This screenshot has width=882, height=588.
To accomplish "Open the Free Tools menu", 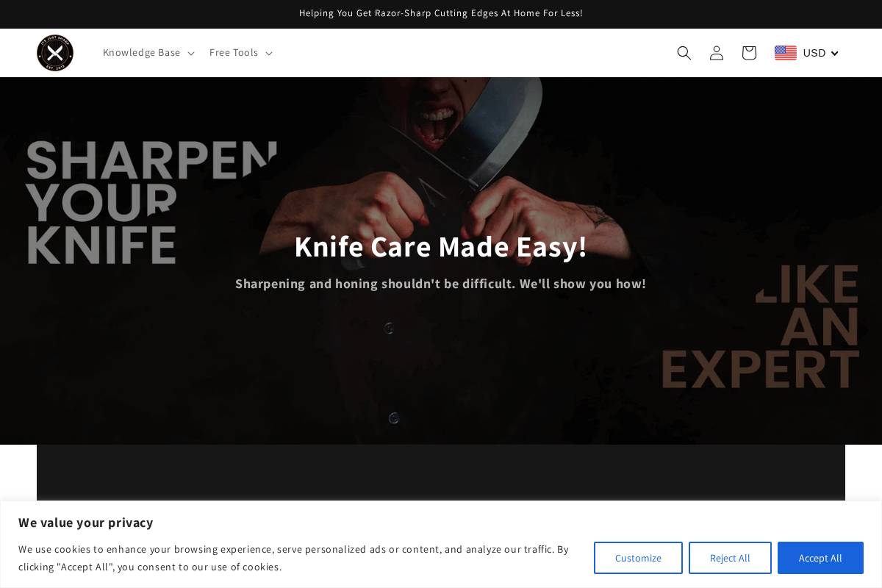I will click(x=234, y=52).
